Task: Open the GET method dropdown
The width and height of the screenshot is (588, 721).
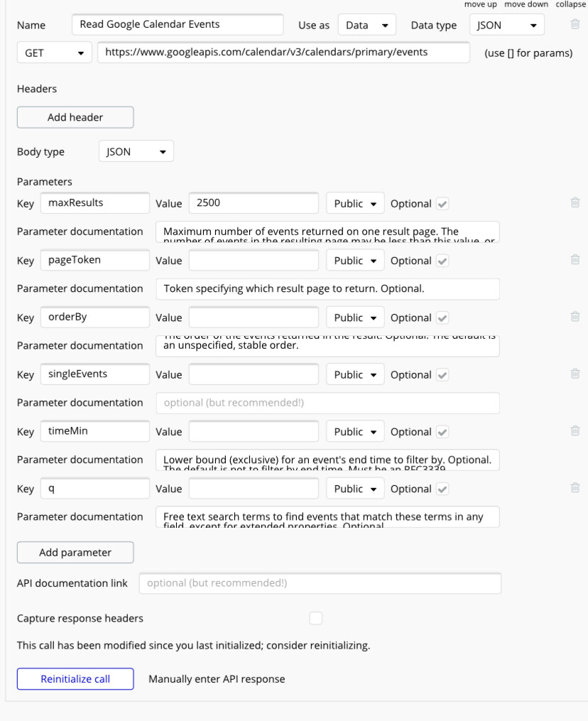Action: click(x=55, y=53)
